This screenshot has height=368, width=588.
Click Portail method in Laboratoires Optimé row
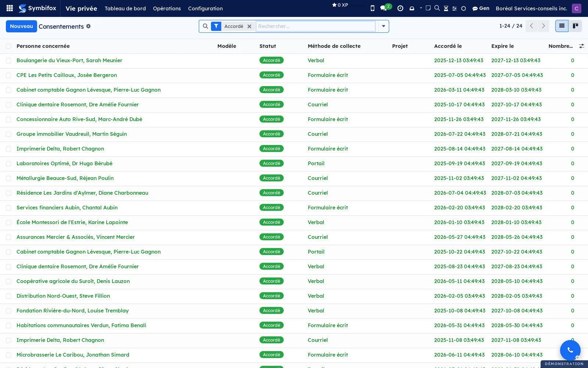click(x=316, y=163)
